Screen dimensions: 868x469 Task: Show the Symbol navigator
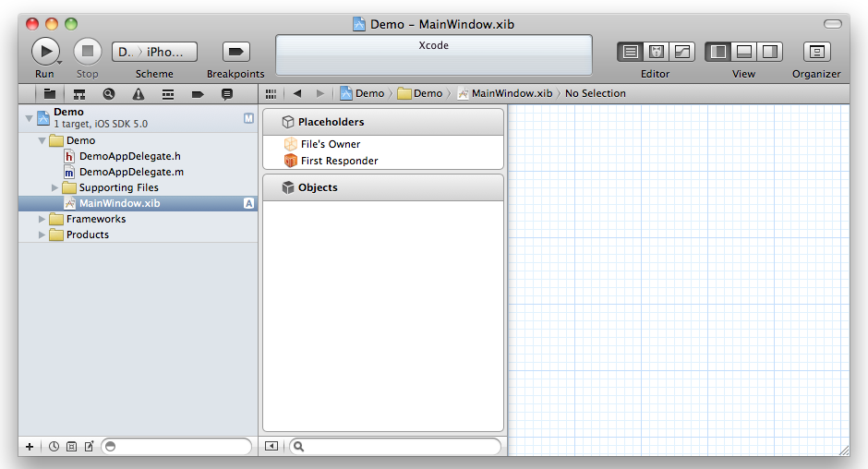(79, 93)
